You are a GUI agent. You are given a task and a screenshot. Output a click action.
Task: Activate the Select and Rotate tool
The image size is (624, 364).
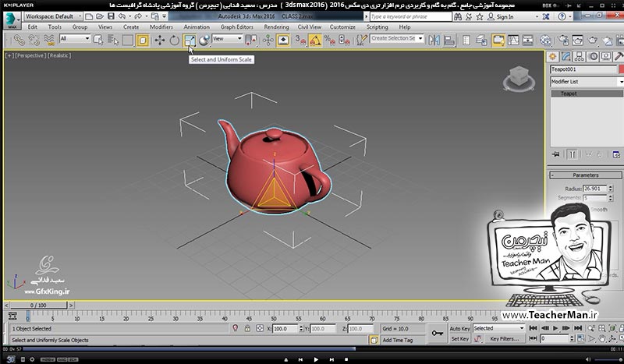[175, 40]
